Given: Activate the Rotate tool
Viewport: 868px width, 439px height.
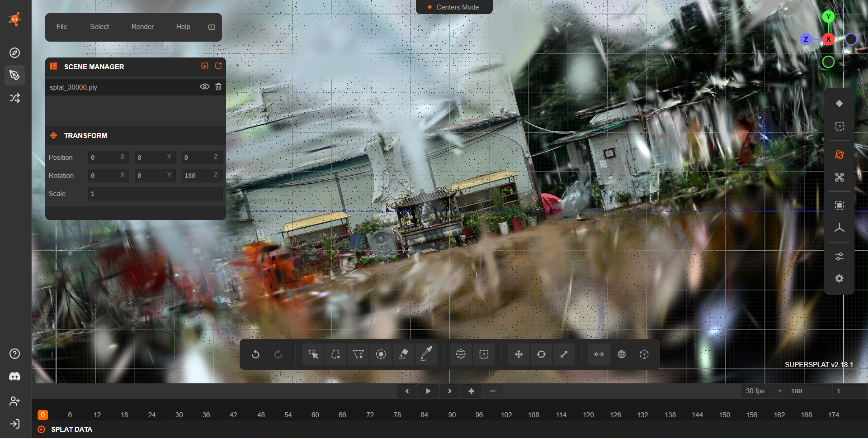Looking at the screenshot, I should [541, 354].
